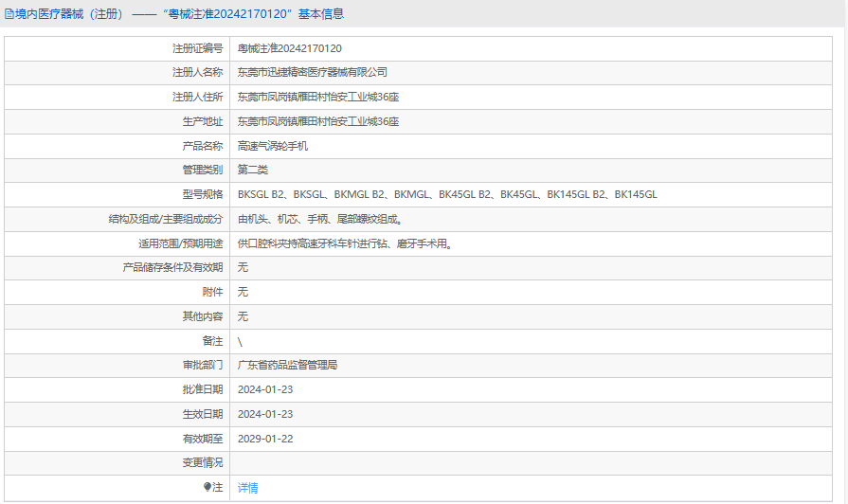Click the 产品储存条件及有效期 label
The width and height of the screenshot is (848, 504).
172,267
